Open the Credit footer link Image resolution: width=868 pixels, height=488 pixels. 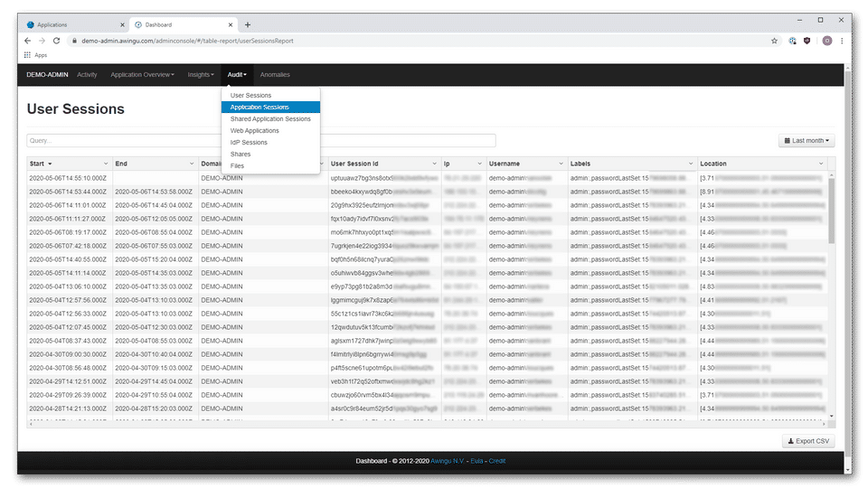[x=497, y=461]
